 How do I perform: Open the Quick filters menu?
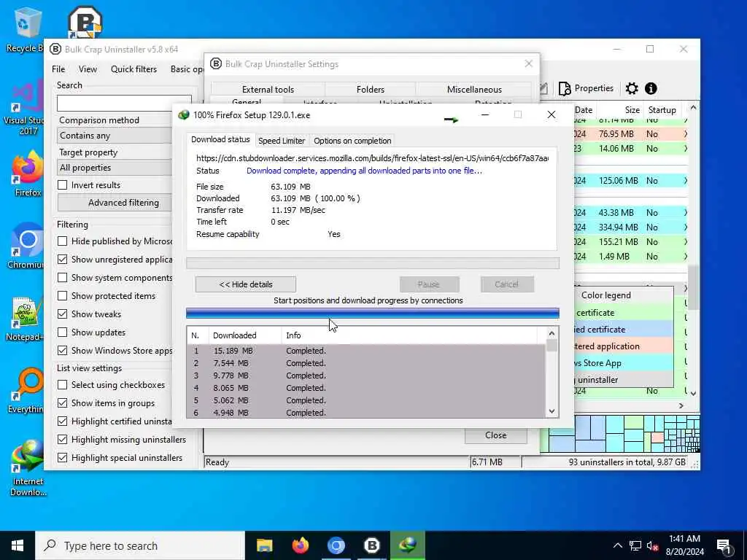pos(134,69)
